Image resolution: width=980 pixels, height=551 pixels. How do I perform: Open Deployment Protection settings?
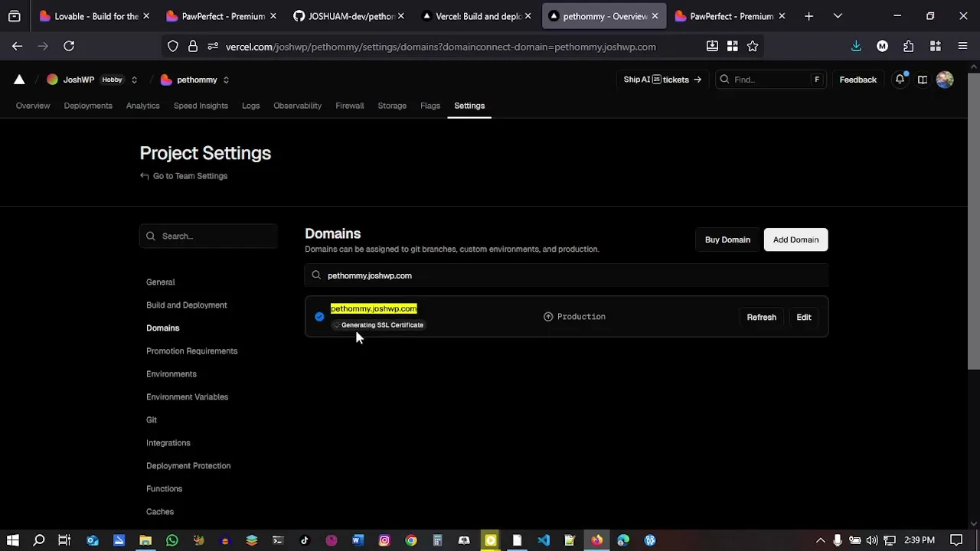188,466
